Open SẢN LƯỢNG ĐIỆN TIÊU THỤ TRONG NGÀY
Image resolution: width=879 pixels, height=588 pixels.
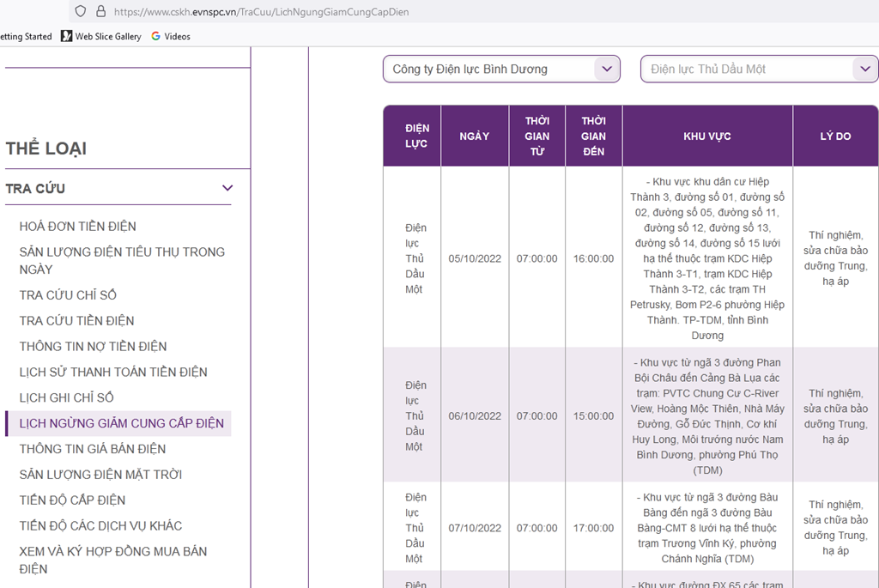[x=122, y=261]
